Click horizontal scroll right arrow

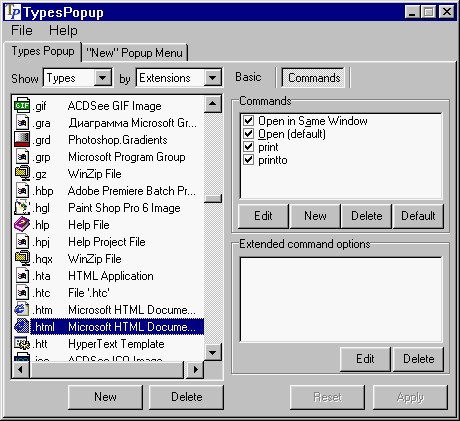pyautogui.click(x=195, y=369)
